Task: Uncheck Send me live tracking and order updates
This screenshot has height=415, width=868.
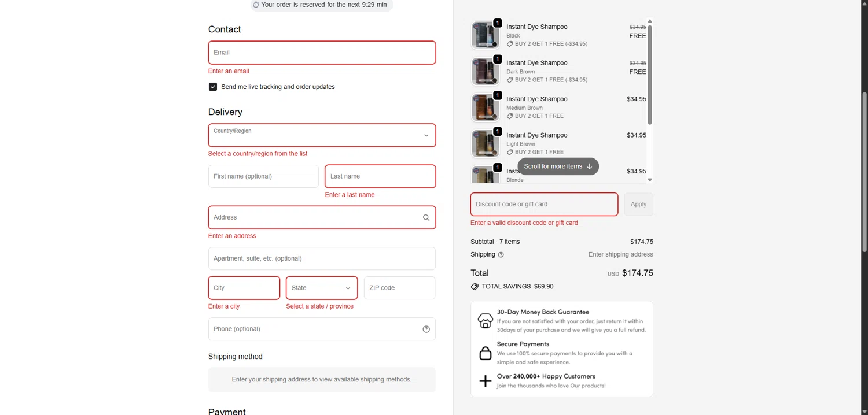Action: [x=213, y=87]
